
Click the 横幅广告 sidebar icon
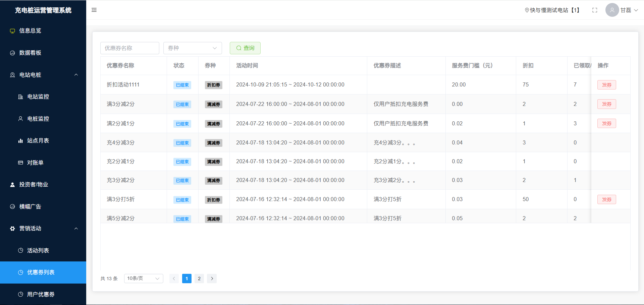tap(12, 206)
